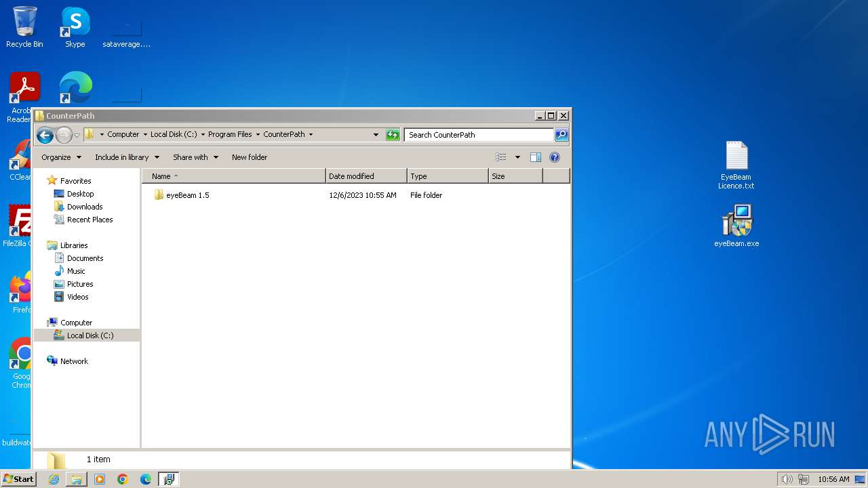Open Include in library menu
This screenshot has width=868, height=488.
[x=127, y=157]
